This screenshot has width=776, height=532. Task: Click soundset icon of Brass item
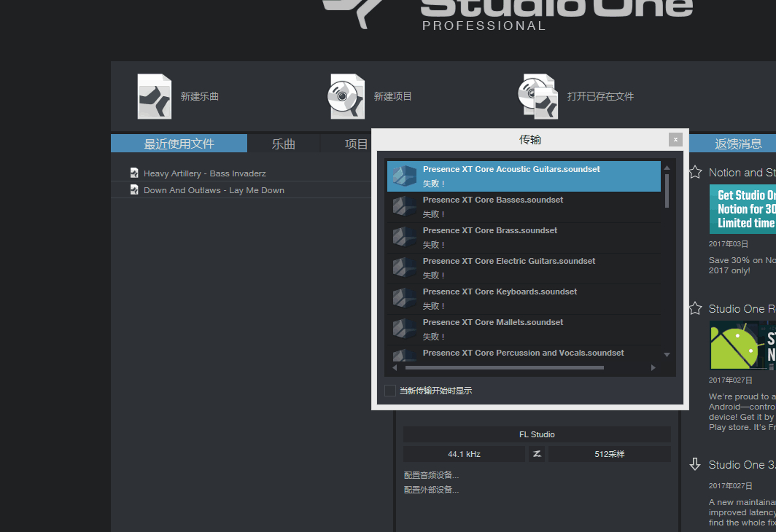[x=404, y=238]
